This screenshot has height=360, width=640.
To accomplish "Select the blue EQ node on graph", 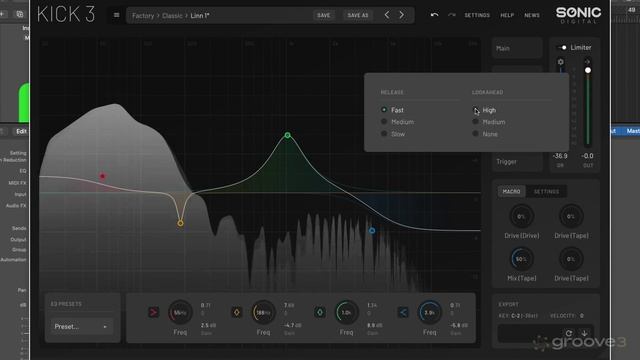I will [372, 231].
